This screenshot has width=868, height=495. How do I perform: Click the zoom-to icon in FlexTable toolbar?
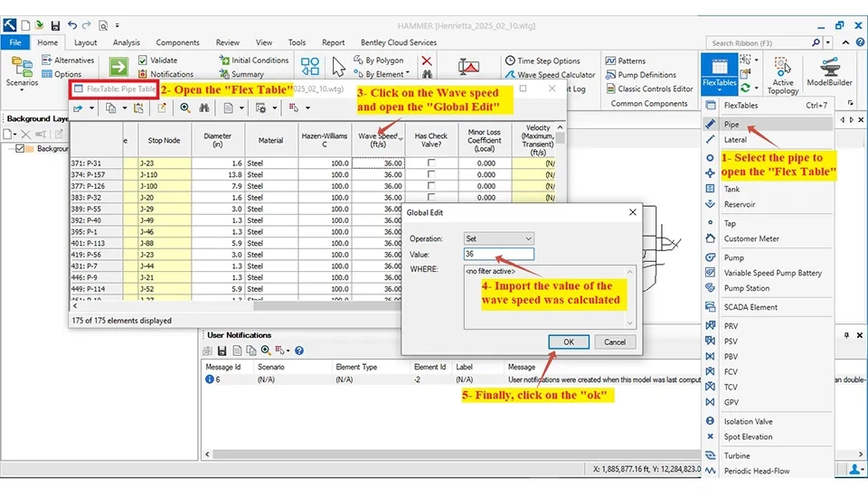pyautogui.click(x=185, y=108)
